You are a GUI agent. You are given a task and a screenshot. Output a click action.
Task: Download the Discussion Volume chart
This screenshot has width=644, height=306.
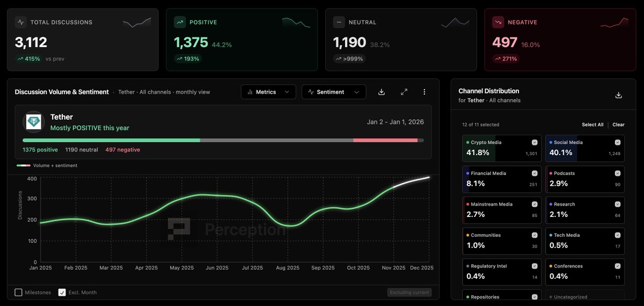[382, 92]
